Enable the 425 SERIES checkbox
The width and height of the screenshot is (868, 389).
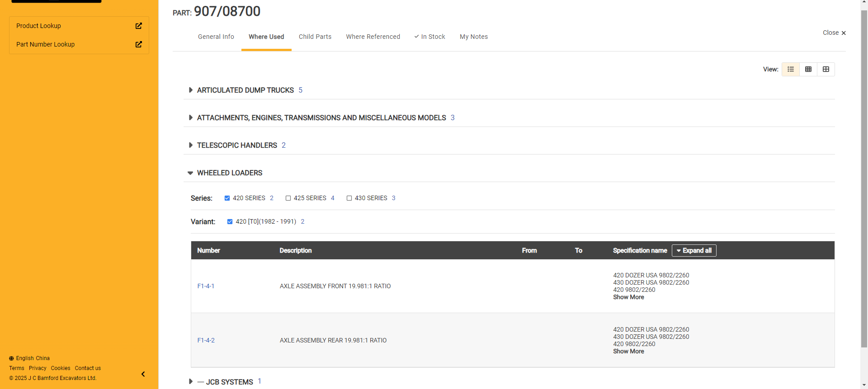[288, 198]
